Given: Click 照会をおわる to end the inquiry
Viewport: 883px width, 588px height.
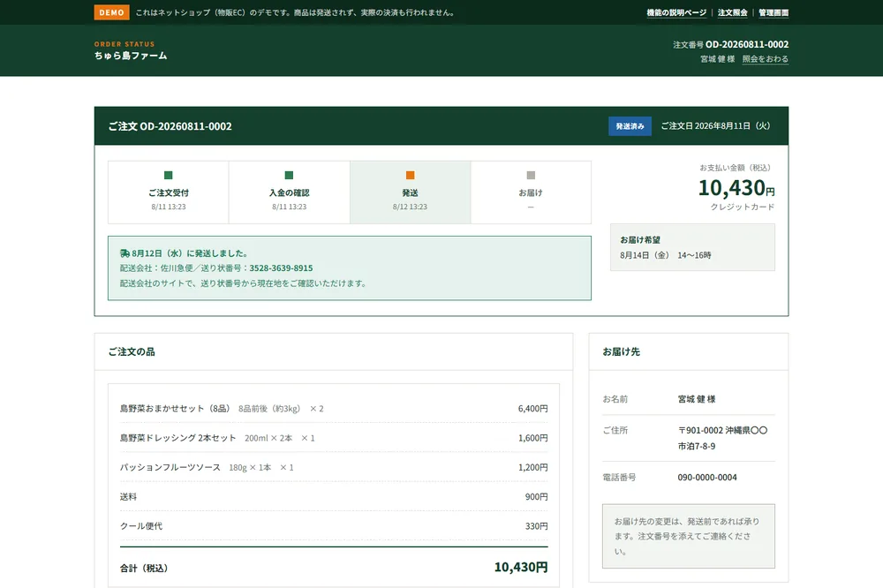Looking at the screenshot, I should click(765, 58).
